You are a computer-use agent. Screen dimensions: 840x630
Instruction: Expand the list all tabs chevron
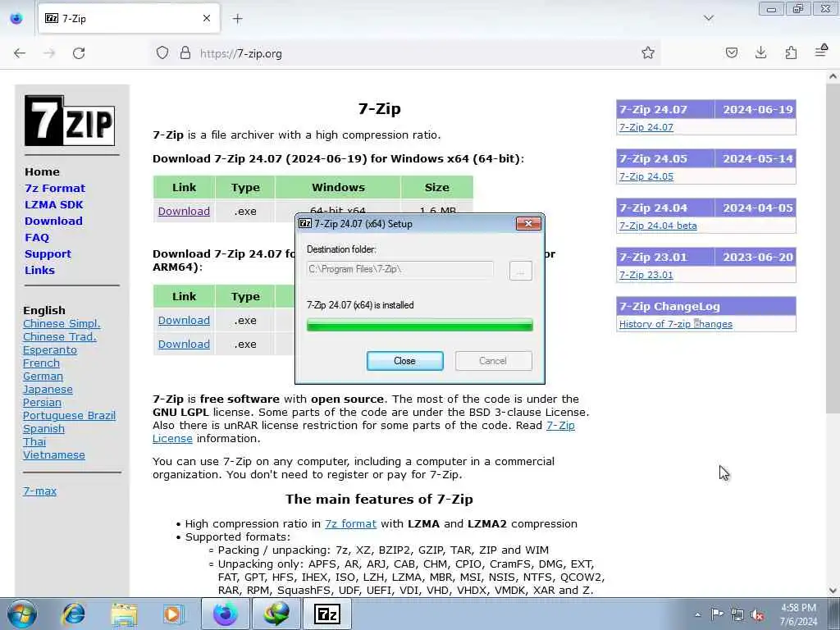click(709, 18)
